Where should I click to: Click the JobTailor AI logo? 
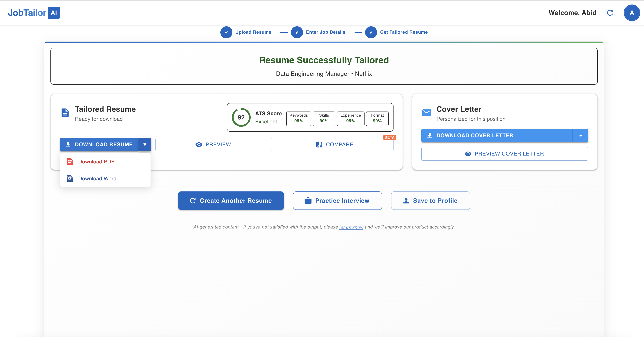point(34,13)
